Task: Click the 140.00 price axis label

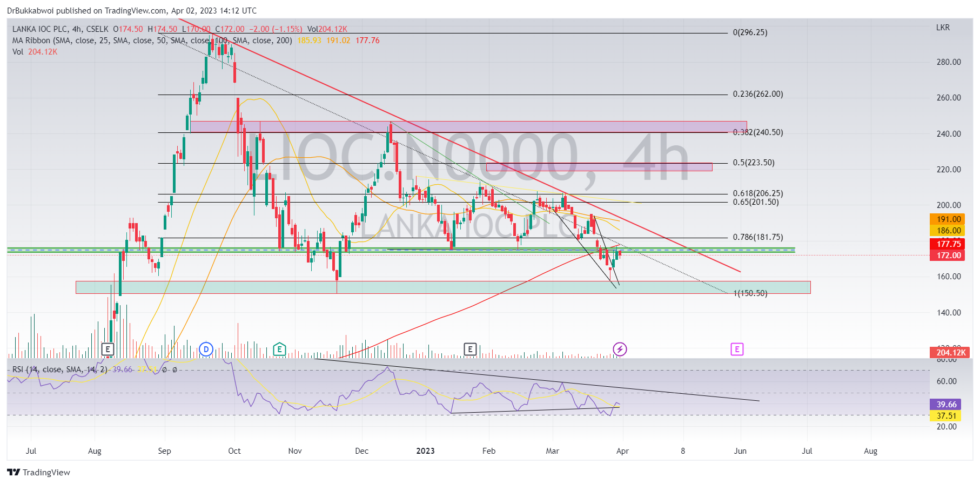Action: 949,313
